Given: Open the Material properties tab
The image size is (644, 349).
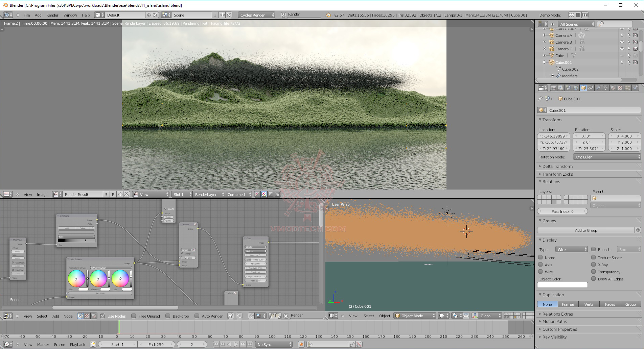Looking at the screenshot, I should pyautogui.click(x=613, y=88).
